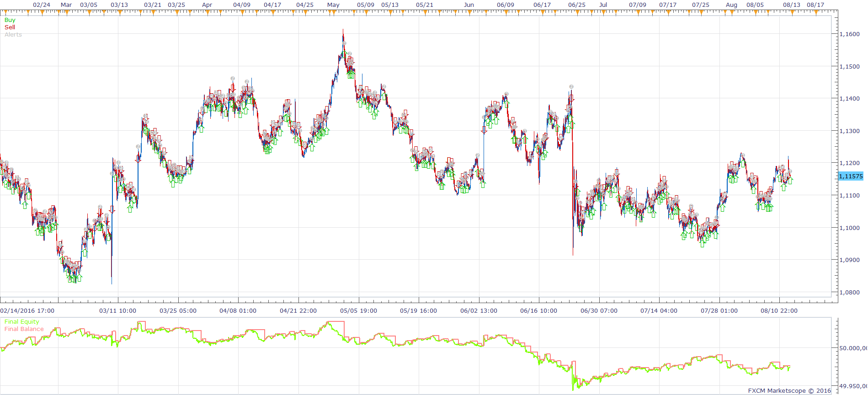This screenshot has height=395, width=868.
Task: Select the Alerts legend label
Action: click(x=13, y=35)
